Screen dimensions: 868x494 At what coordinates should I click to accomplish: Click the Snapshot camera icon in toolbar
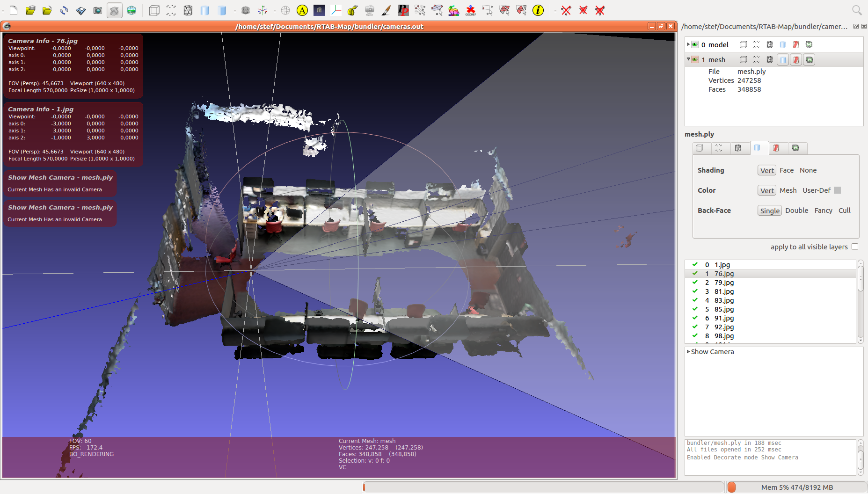coord(97,10)
